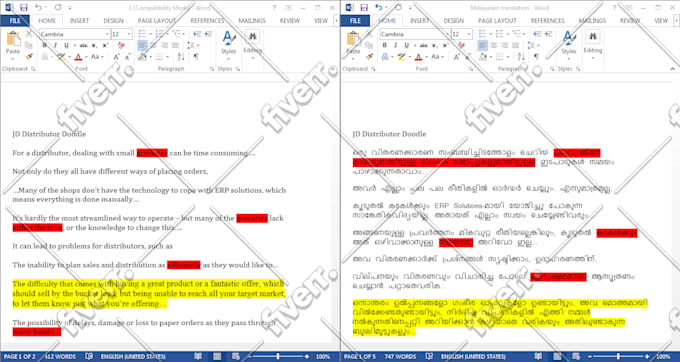Viewport: 680px width, 362px height.
Task: Switch to INSERT tab in Malayalam translation window
Action: (419, 21)
